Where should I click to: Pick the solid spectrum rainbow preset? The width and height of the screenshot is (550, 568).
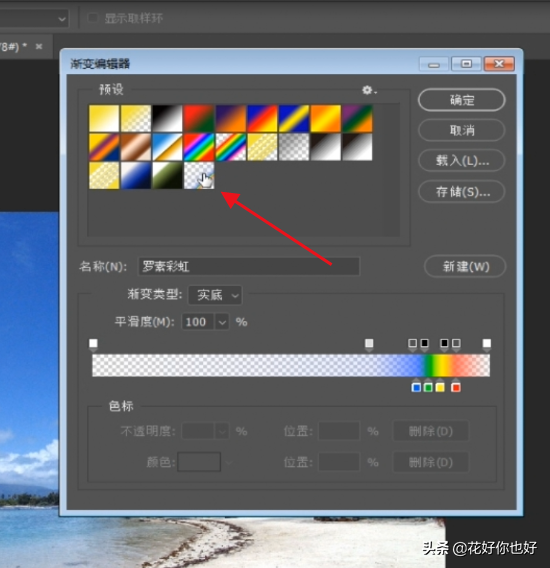[199, 147]
